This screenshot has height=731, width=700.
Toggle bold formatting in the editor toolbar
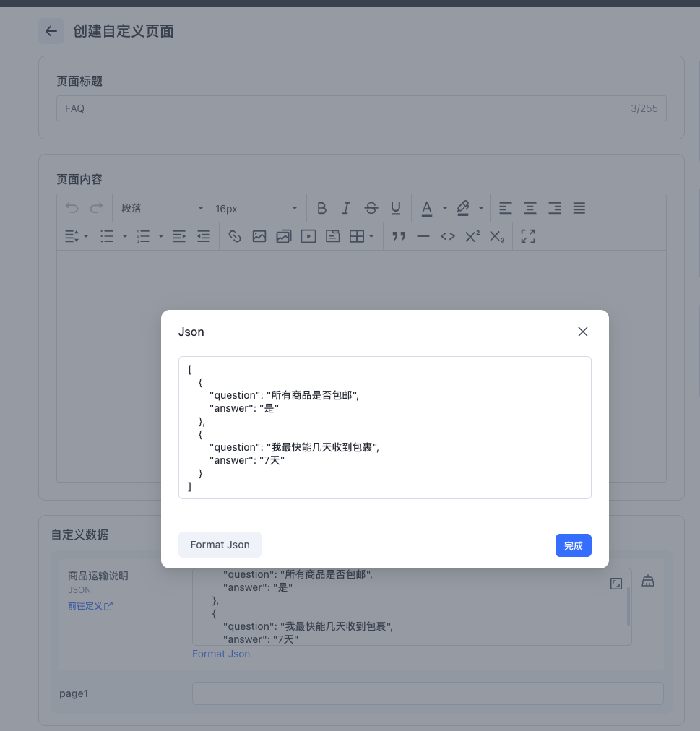click(321, 208)
